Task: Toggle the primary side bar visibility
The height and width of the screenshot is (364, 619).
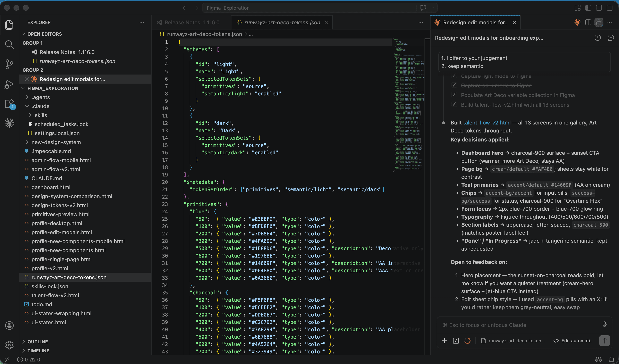Action: pos(588,8)
